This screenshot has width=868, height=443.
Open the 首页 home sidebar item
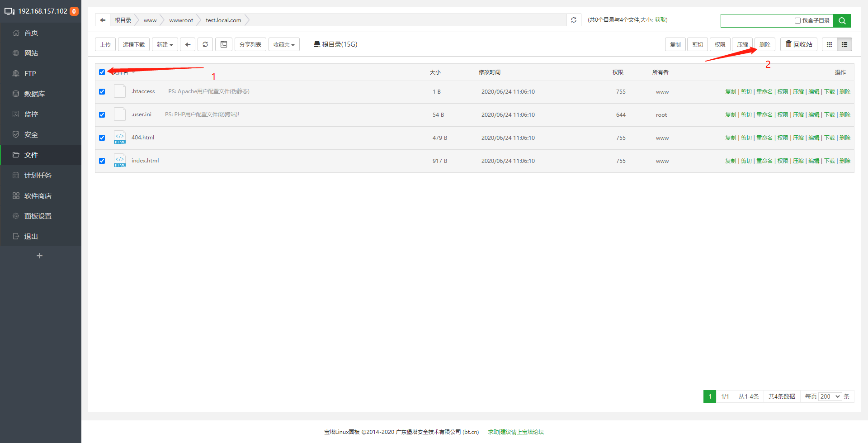pos(41,33)
